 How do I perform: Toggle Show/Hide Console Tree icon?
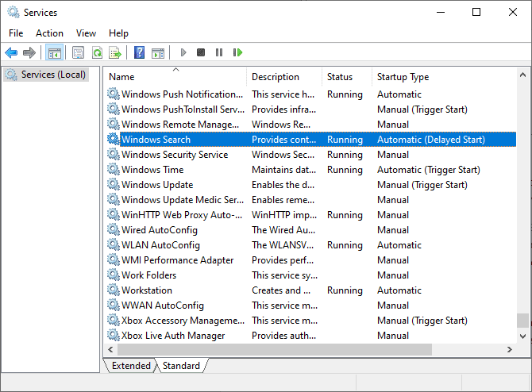coord(54,52)
